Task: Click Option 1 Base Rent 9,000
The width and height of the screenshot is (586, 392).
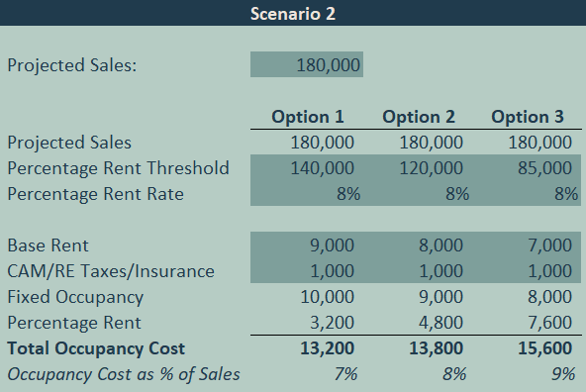Action: click(332, 245)
